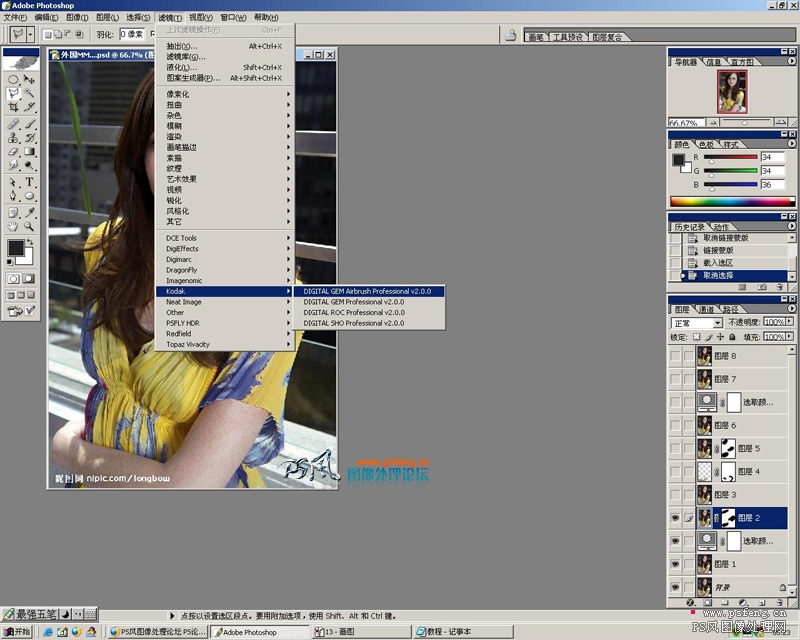
Task: Select the Gradient tool
Action: 29,152
